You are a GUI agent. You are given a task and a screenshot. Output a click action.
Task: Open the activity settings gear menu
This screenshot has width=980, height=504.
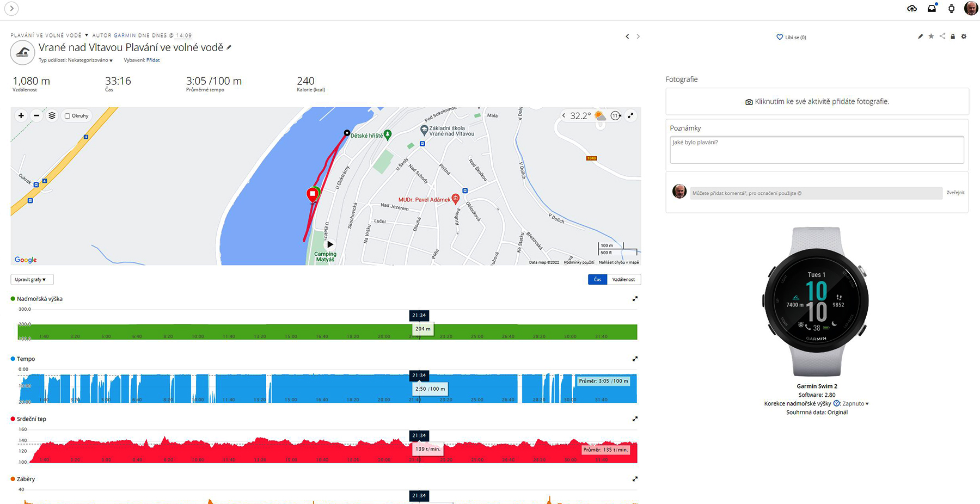(x=964, y=36)
